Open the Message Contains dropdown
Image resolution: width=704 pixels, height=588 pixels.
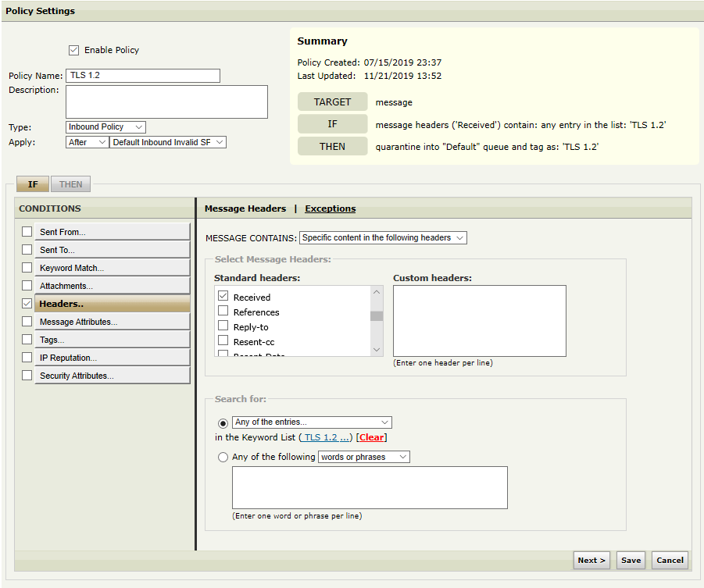tap(383, 237)
